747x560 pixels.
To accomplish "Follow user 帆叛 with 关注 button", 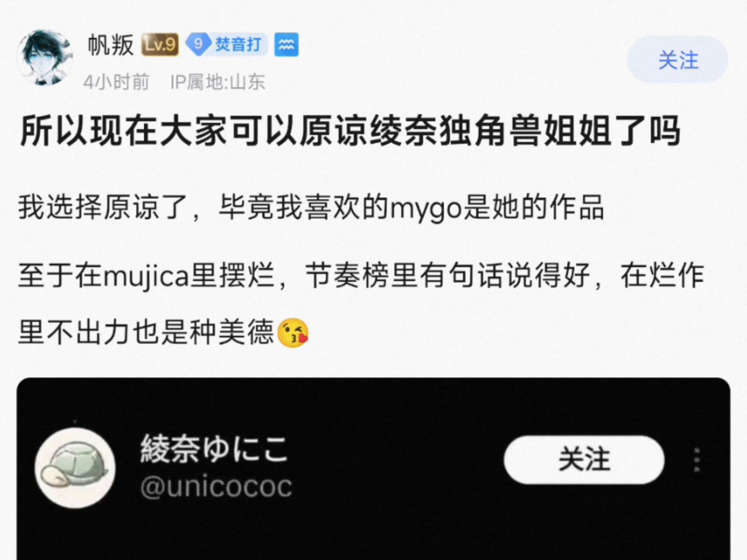I will pos(677,59).
